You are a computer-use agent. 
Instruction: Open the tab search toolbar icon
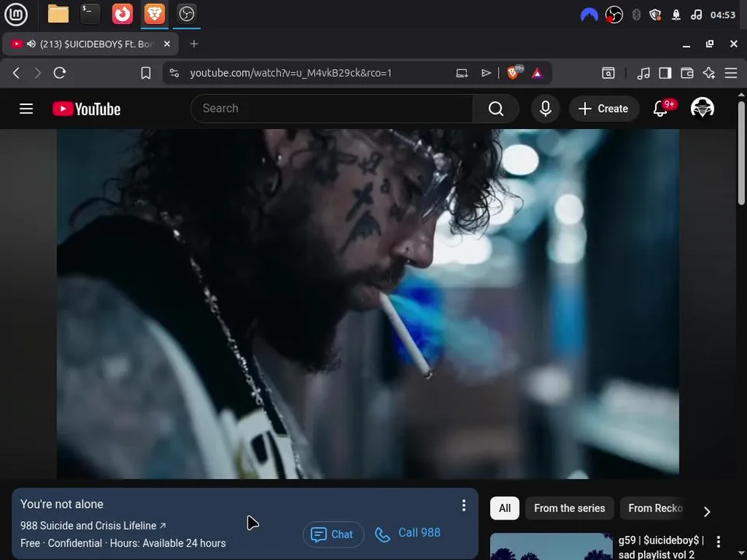click(608, 73)
